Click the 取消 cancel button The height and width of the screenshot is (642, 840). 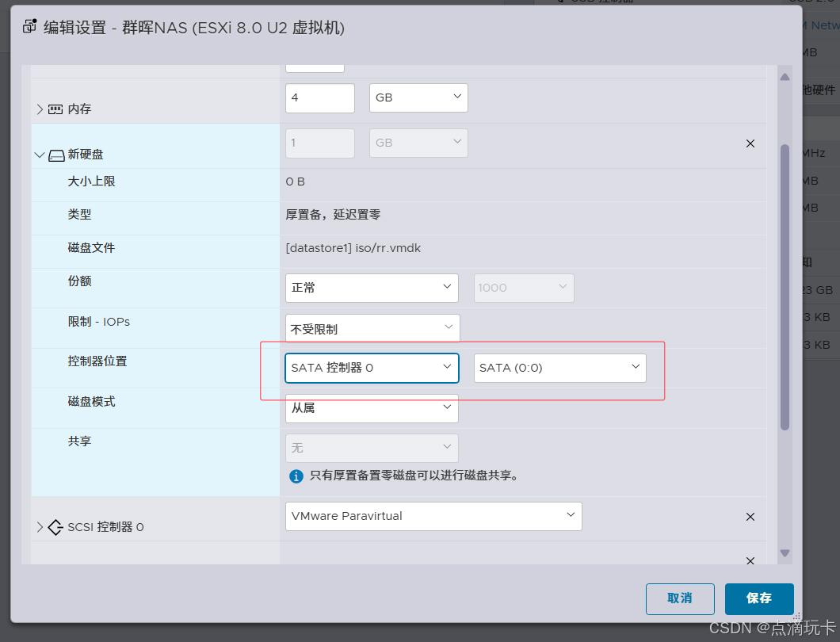[x=680, y=598]
